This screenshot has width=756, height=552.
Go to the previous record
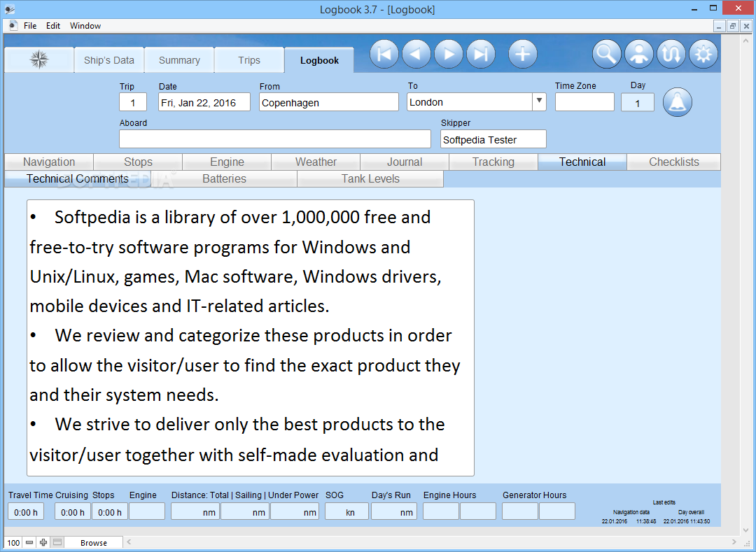click(416, 54)
